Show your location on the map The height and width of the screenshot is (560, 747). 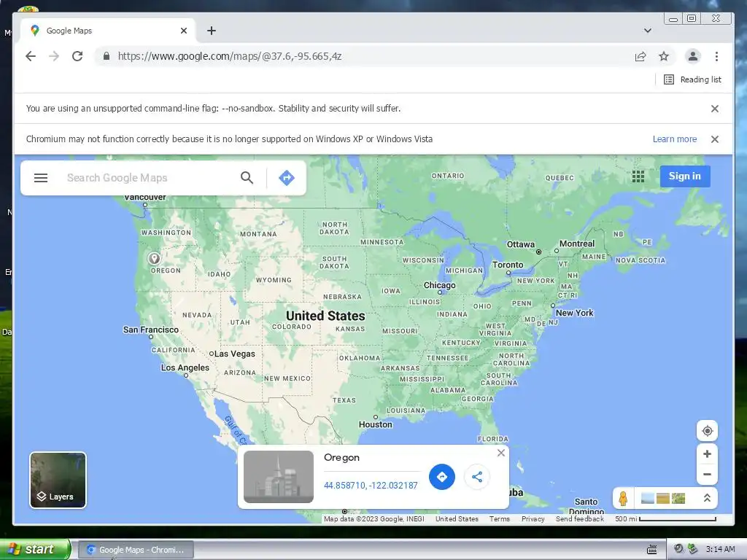click(x=707, y=431)
